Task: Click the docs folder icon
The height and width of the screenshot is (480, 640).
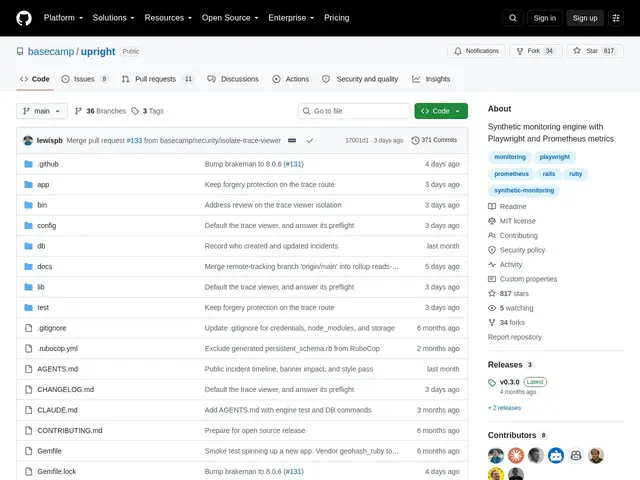Action: (x=28, y=267)
